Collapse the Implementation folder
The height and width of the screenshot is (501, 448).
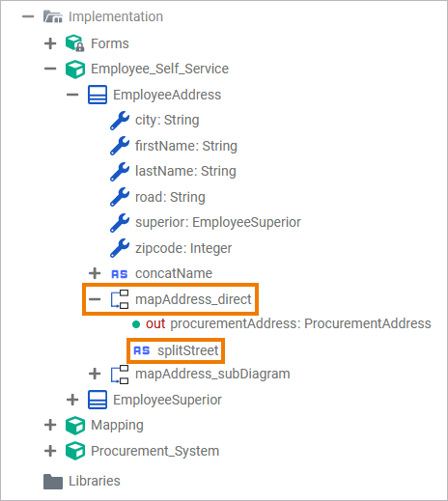28,16
